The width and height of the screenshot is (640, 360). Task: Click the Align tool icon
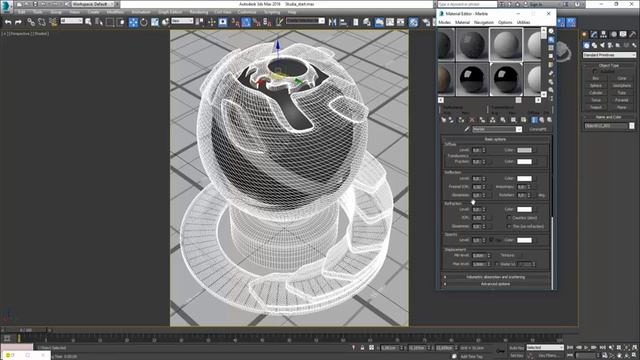point(343,22)
